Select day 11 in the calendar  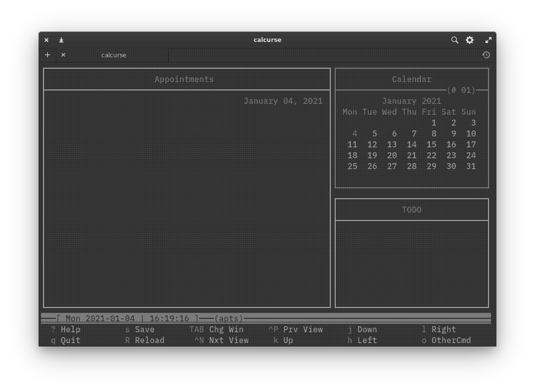(x=352, y=145)
